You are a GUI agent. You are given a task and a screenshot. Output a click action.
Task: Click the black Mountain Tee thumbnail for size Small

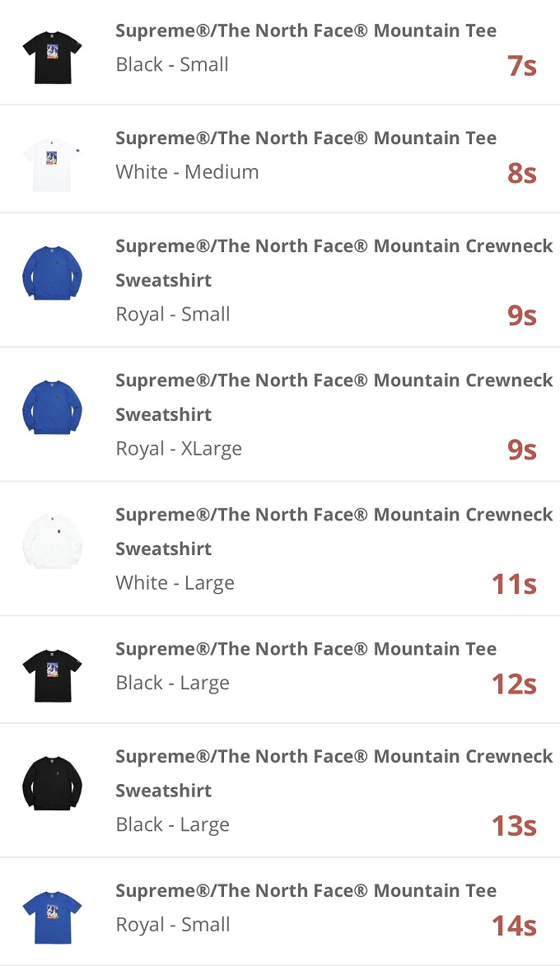[52, 57]
